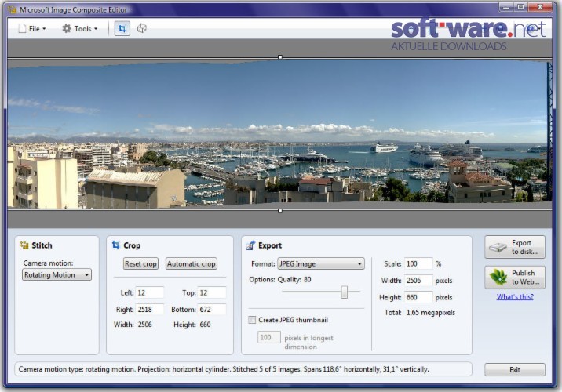The width and height of the screenshot is (562, 392).
Task: Click the Automatic crop button
Action: click(192, 264)
